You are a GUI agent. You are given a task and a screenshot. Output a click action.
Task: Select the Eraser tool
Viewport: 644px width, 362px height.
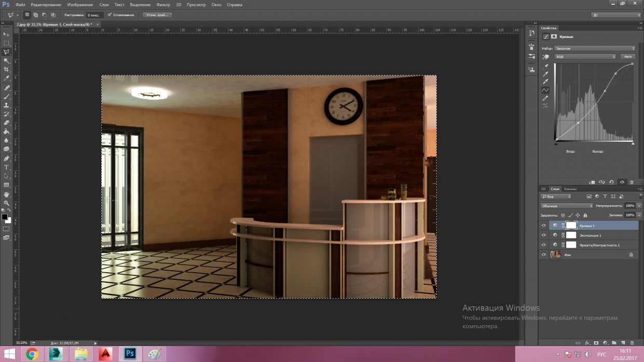click(x=7, y=123)
